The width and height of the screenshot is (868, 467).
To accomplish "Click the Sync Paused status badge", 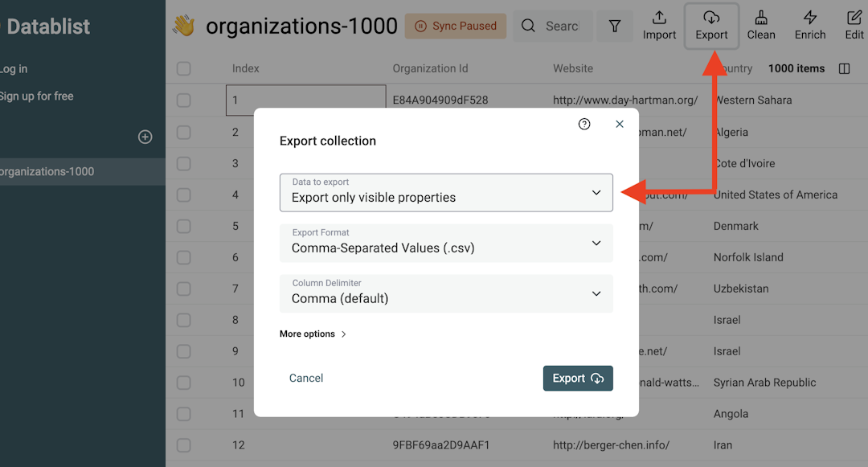I will tap(456, 26).
